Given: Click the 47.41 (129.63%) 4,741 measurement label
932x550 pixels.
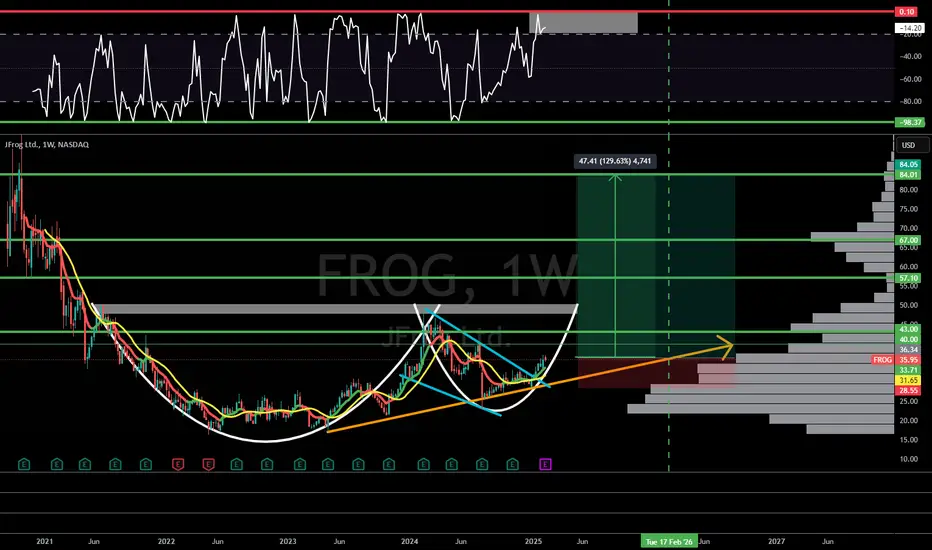Looking at the screenshot, I should (615, 161).
